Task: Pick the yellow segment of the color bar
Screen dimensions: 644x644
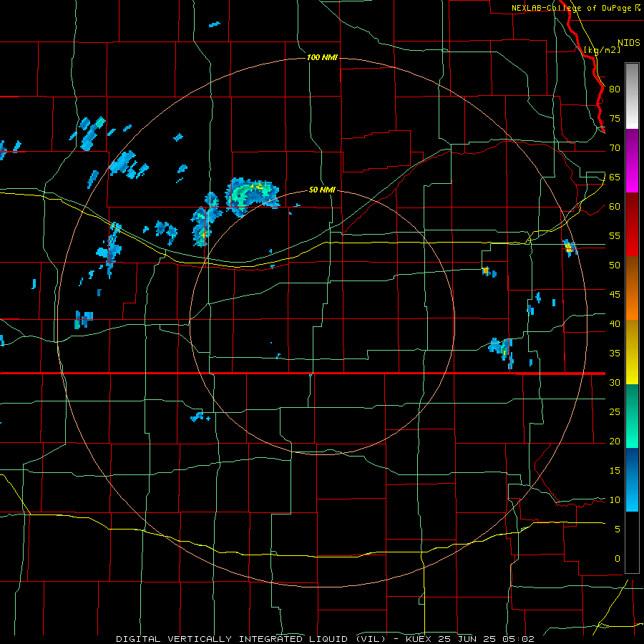Action: click(632, 352)
